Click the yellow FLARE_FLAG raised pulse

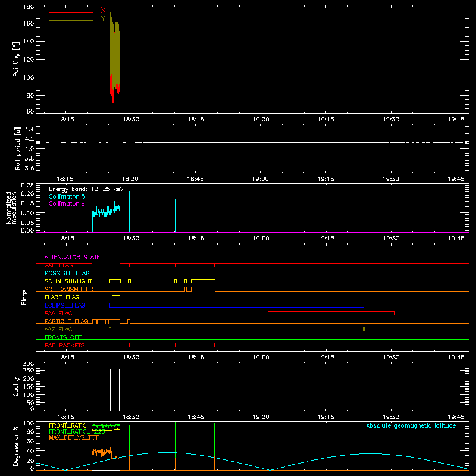pos(116,296)
